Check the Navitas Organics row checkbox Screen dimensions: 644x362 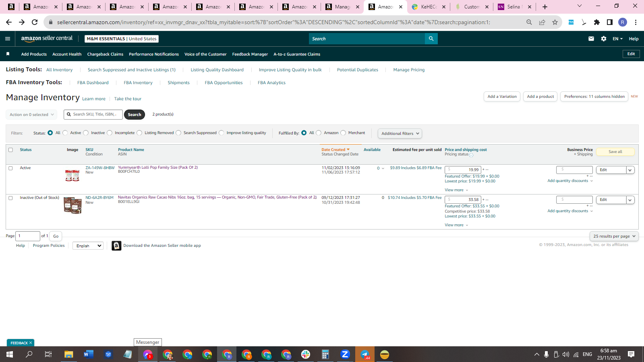pyautogui.click(x=10, y=198)
